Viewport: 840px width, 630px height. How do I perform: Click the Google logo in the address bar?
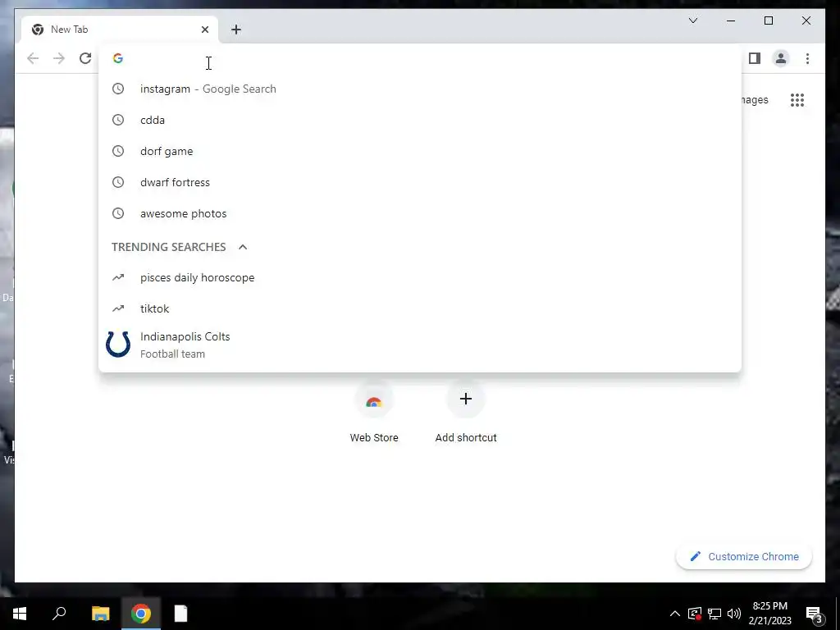click(118, 58)
